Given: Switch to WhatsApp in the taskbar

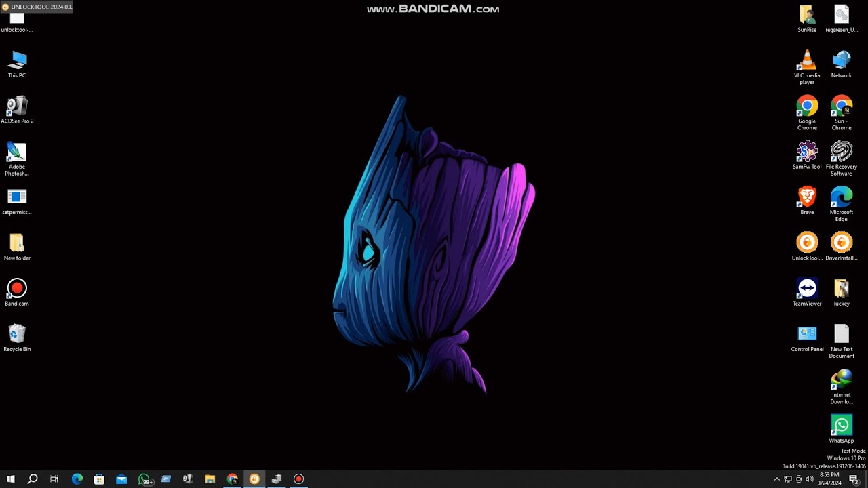Looking at the screenshot, I should (x=144, y=479).
